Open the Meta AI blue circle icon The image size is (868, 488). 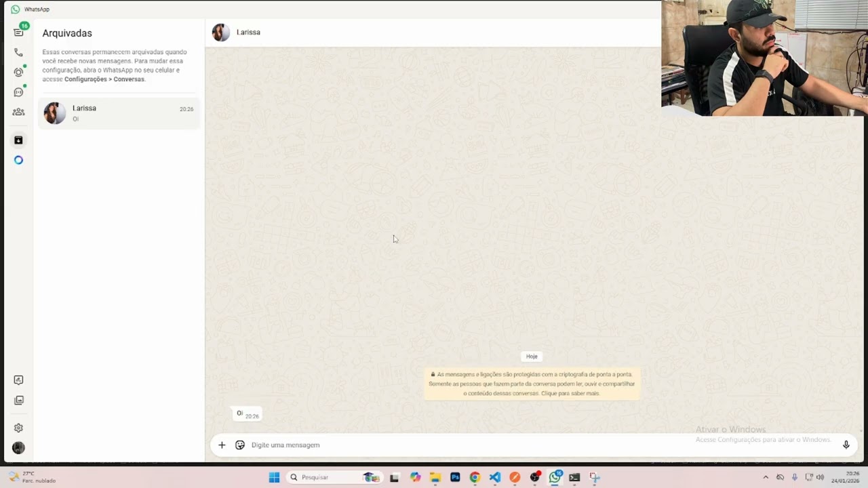pyautogui.click(x=18, y=160)
